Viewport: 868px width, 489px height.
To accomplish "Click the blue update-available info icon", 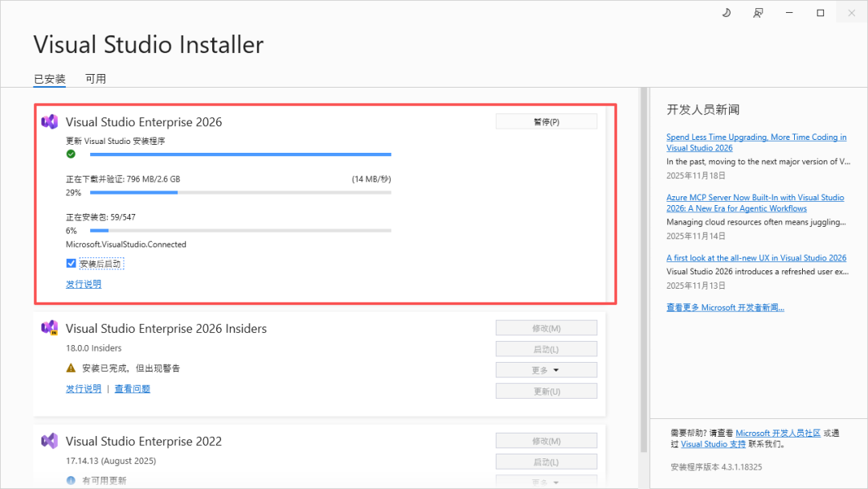I will (71, 481).
